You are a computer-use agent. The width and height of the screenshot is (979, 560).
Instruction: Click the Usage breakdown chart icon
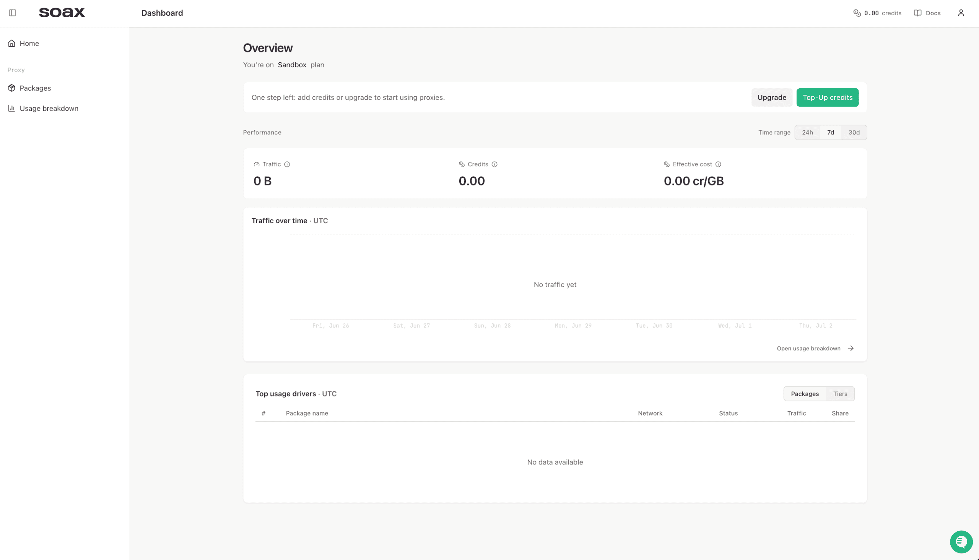(11, 109)
